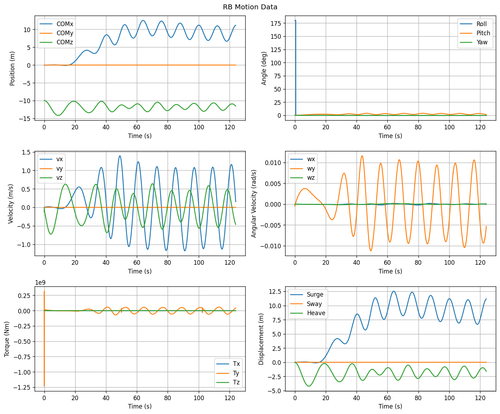
Task: Pick the vy legend entry
Action: click(52, 169)
